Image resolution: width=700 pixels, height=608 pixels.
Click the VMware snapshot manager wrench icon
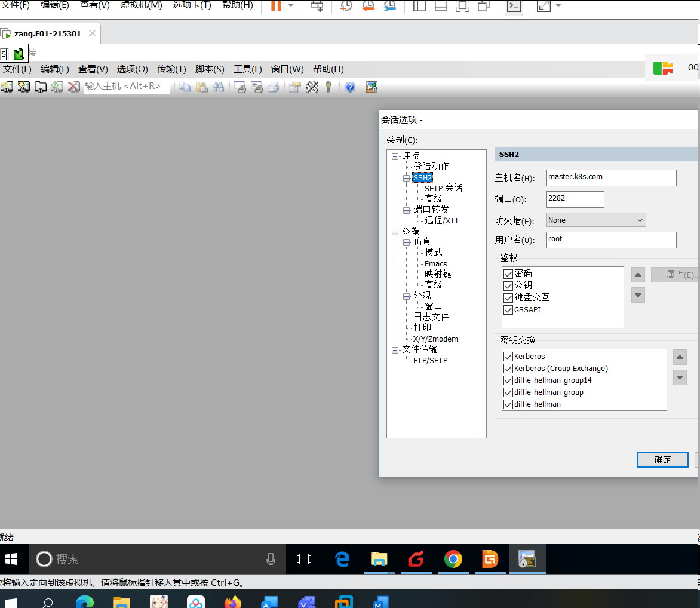390,6
